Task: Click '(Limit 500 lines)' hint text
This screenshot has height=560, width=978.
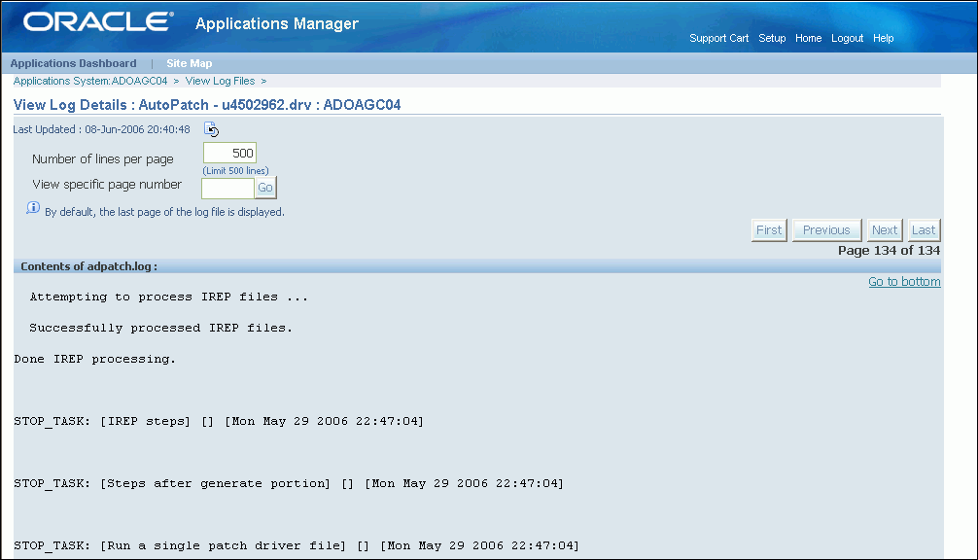Action: pos(236,171)
